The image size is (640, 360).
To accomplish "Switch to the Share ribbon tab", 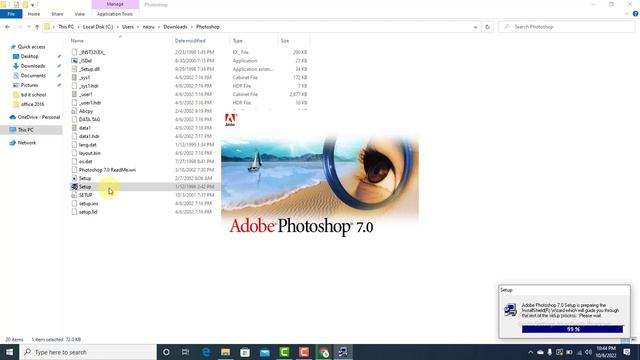I will click(57, 14).
